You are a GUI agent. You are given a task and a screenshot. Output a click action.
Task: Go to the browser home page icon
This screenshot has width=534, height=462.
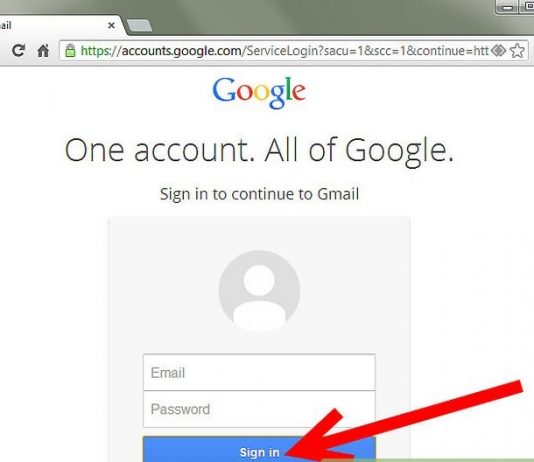coord(43,51)
